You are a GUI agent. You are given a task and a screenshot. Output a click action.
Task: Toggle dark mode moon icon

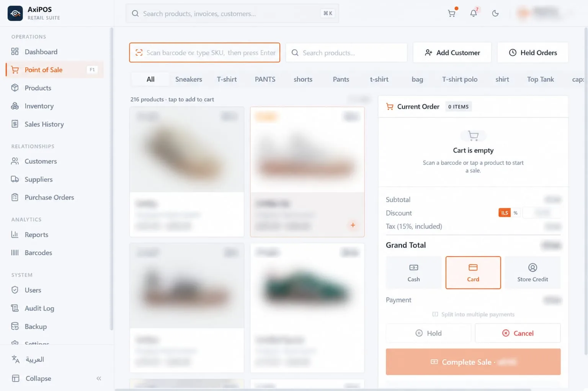click(495, 13)
